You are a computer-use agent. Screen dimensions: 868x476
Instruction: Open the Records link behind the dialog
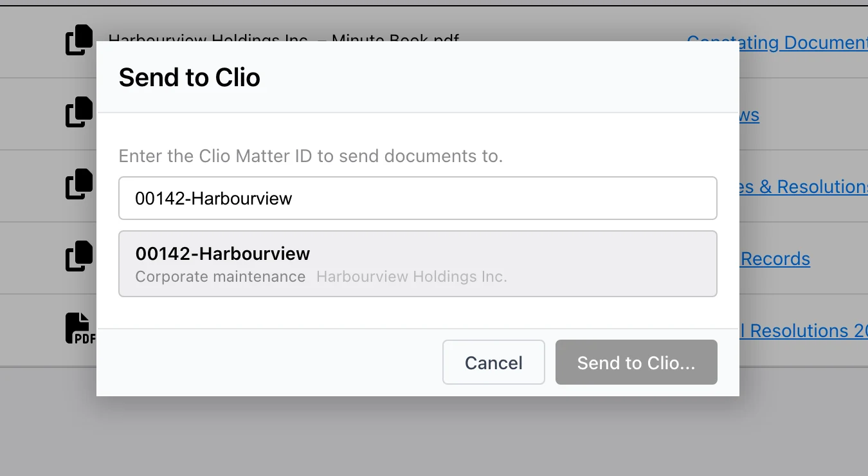click(775, 259)
